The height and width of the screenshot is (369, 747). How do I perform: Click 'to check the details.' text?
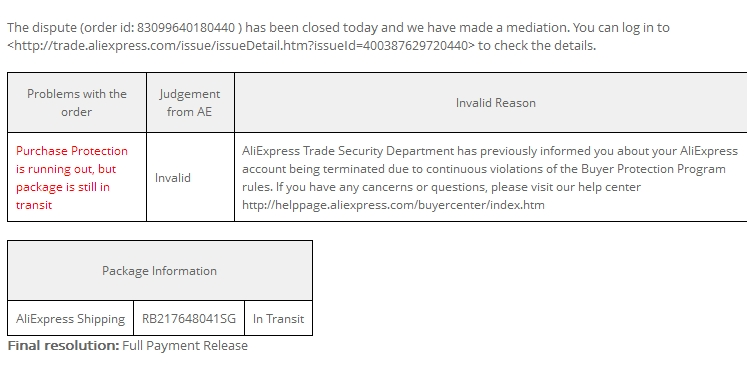coord(537,46)
